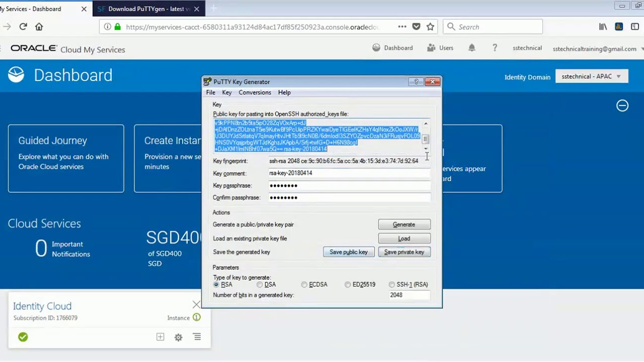Click the Key fingerprint value field

(349, 161)
